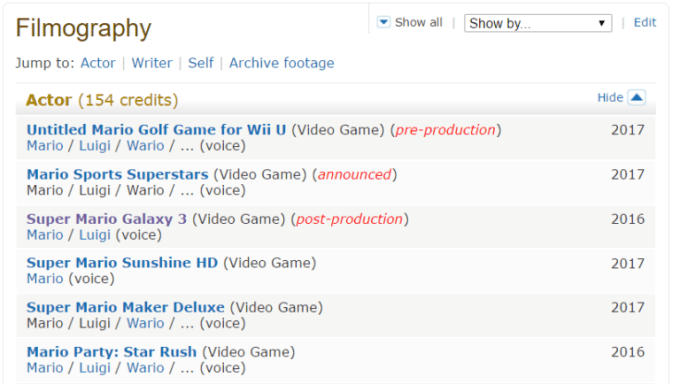Open Super Mario Sunshine HD title
The width and height of the screenshot is (680, 384).
[x=122, y=263]
